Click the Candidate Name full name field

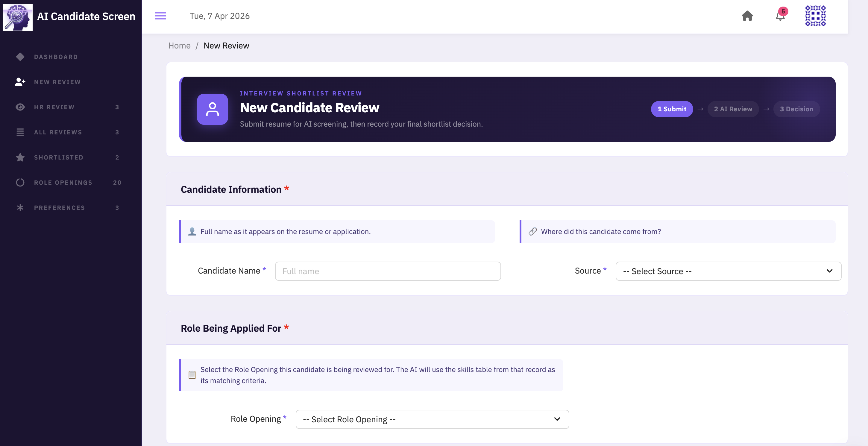coord(388,271)
